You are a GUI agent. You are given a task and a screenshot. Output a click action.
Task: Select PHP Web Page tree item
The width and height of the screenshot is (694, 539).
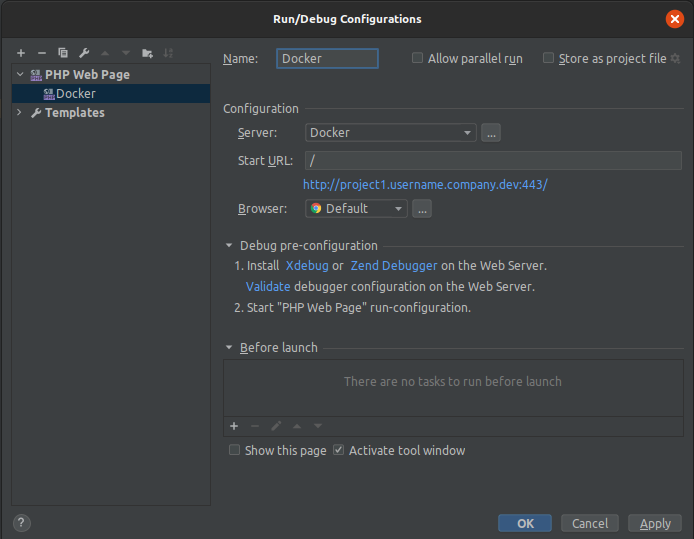pyautogui.click(x=111, y=75)
